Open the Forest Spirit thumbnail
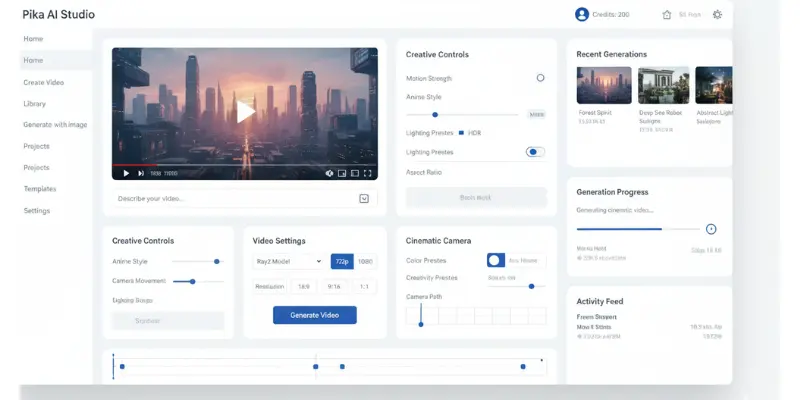 [604, 85]
